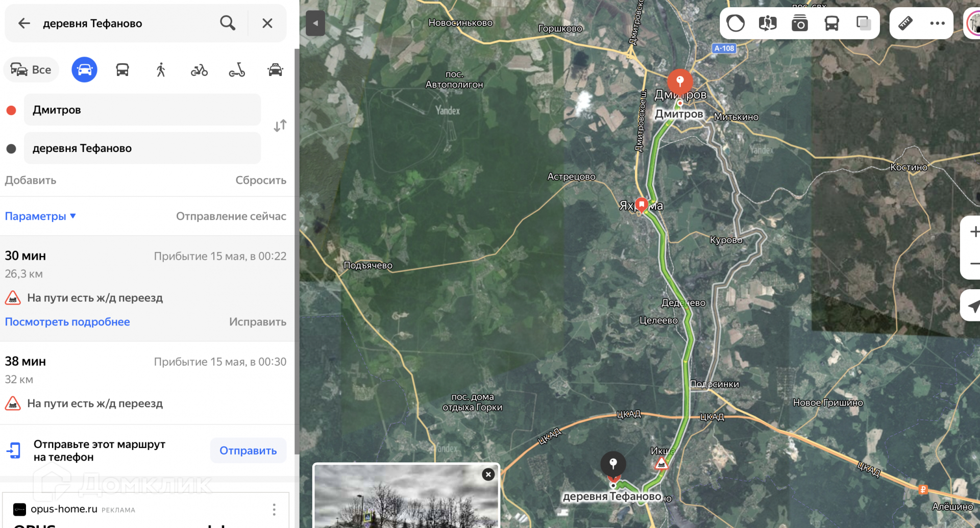980x528 pixels.
Task: Click the 'Астрецово' map label
Action: pyautogui.click(x=571, y=177)
